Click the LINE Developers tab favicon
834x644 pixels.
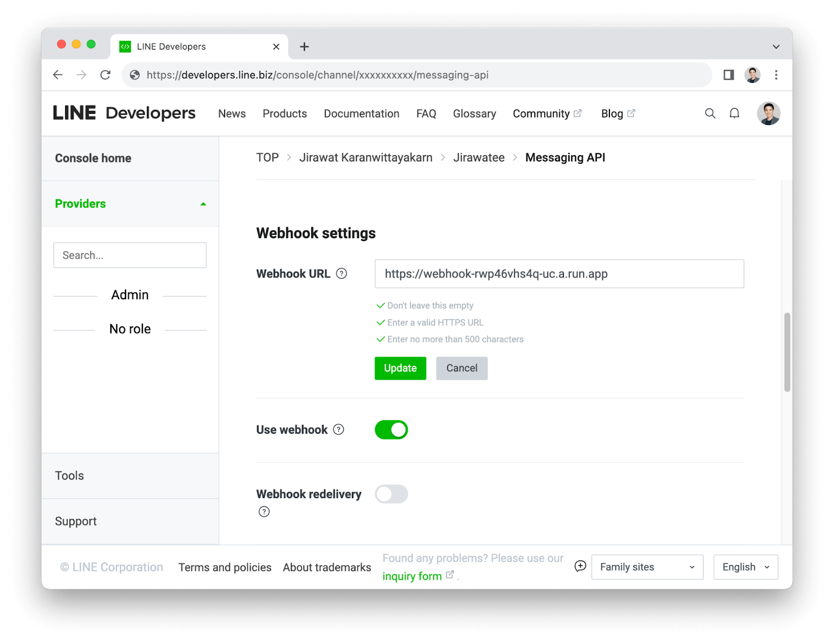click(x=125, y=47)
